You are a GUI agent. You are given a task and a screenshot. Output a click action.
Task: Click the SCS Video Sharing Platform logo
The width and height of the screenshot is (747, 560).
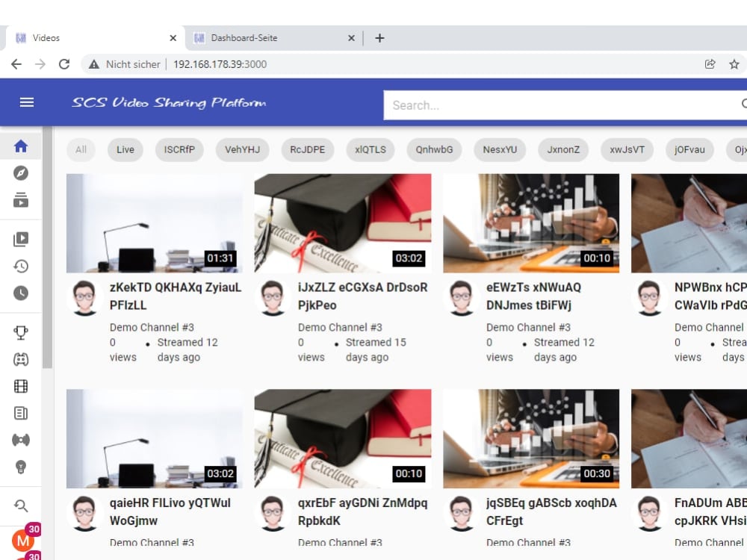(169, 102)
